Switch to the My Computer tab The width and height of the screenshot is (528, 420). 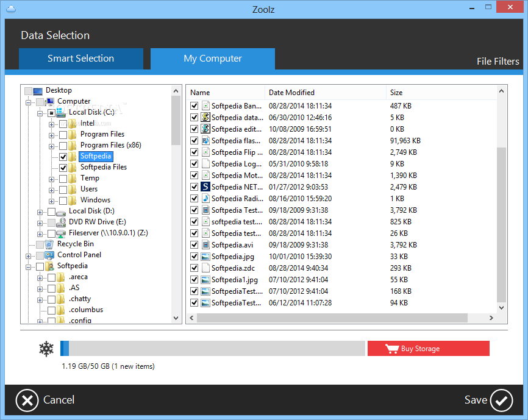point(212,59)
